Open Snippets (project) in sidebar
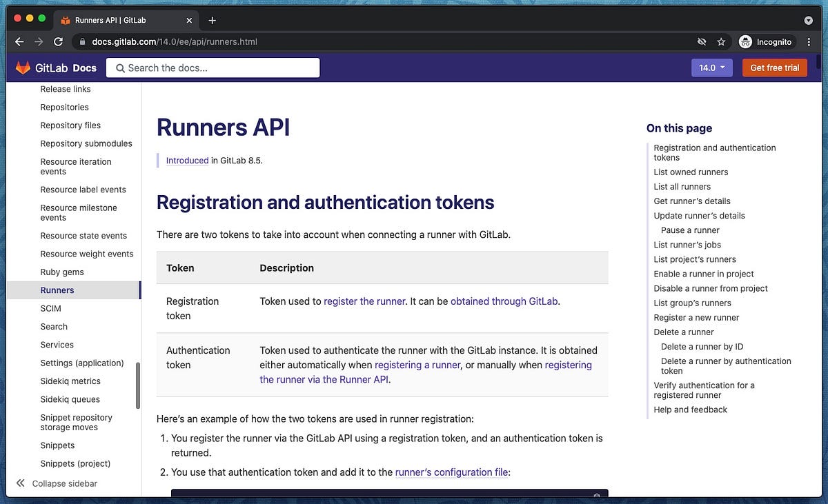The height and width of the screenshot is (504, 828). coord(75,463)
